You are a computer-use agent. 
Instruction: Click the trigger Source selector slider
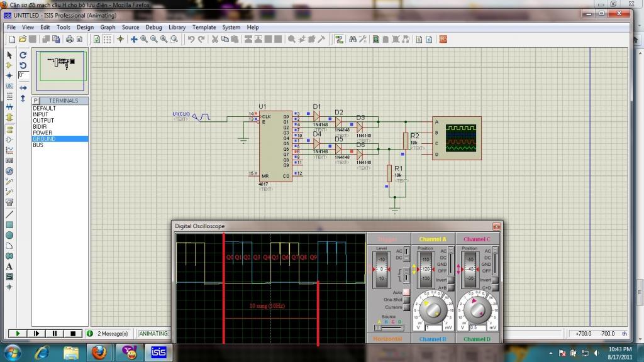point(380,327)
